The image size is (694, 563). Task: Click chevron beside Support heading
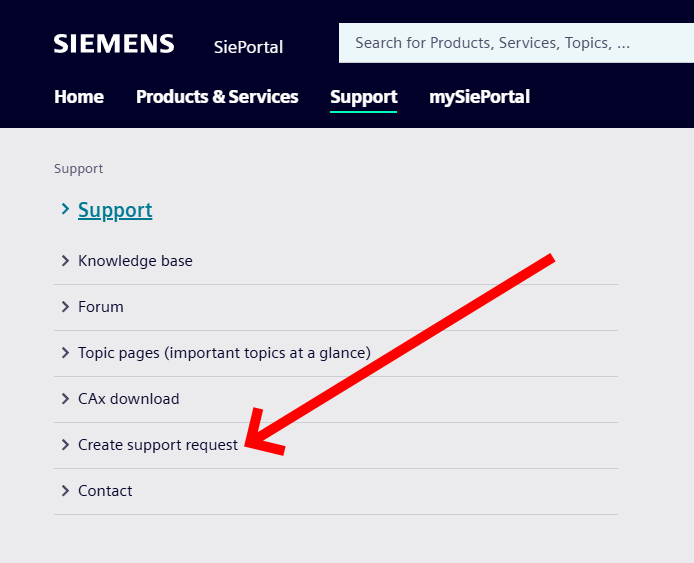(x=66, y=209)
